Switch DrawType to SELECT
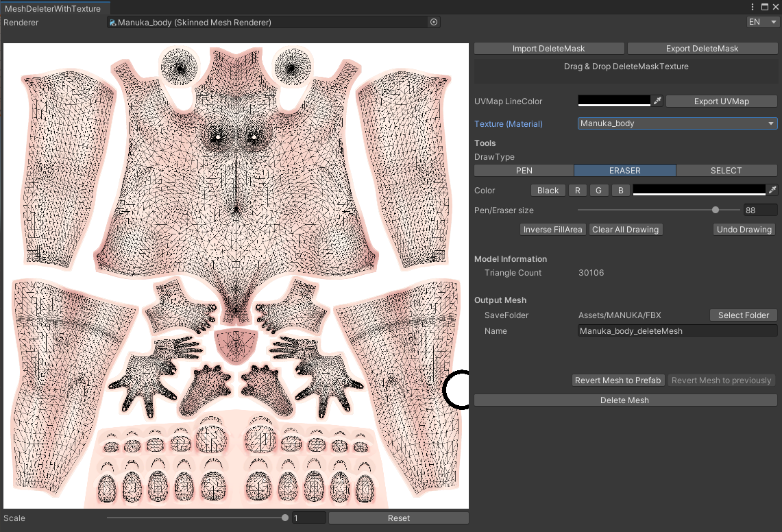 tap(726, 170)
